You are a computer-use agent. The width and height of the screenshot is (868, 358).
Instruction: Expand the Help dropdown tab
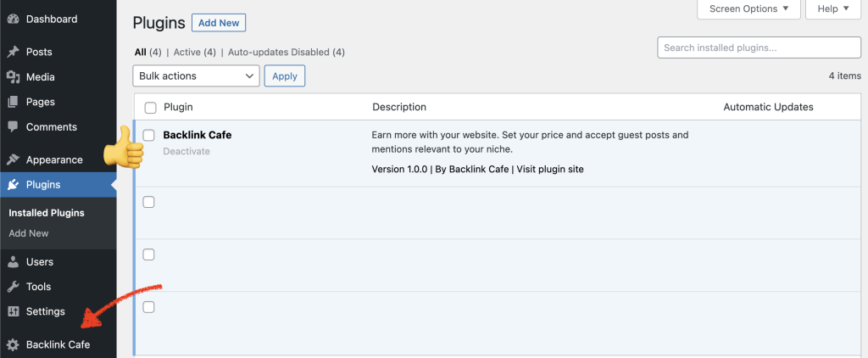[x=834, y=8]
